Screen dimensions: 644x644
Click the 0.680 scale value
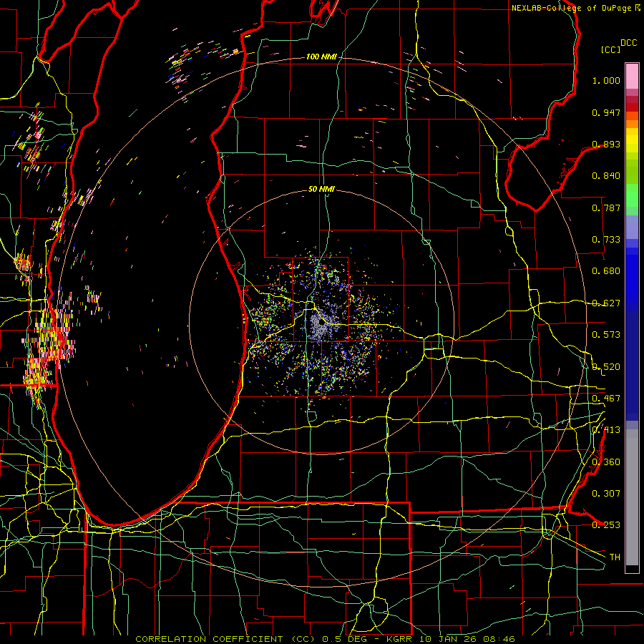(606, 271)
